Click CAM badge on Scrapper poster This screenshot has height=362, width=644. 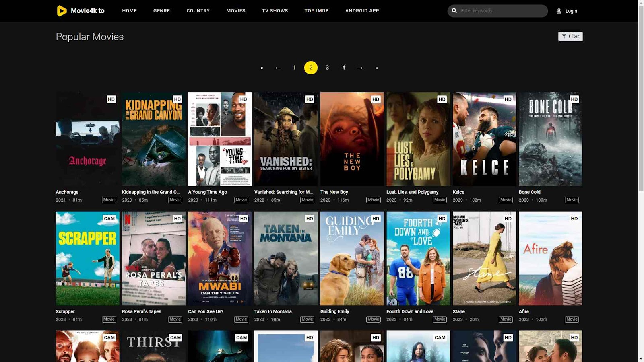point(109,219)
